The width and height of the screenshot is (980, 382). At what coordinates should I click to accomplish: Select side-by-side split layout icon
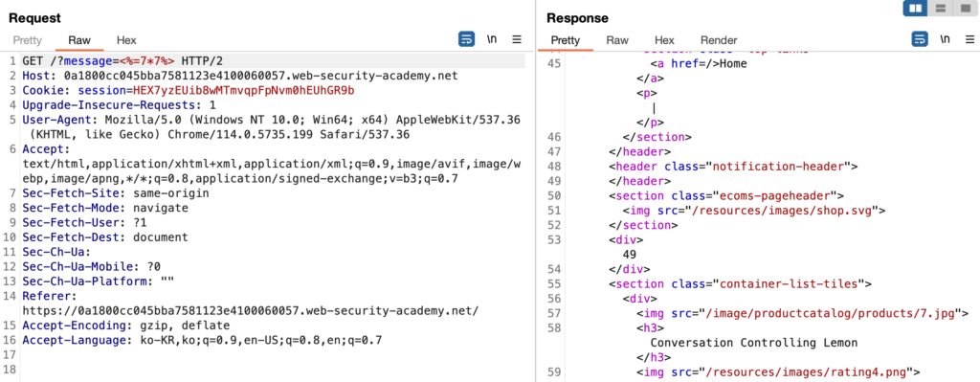(916, 8)
